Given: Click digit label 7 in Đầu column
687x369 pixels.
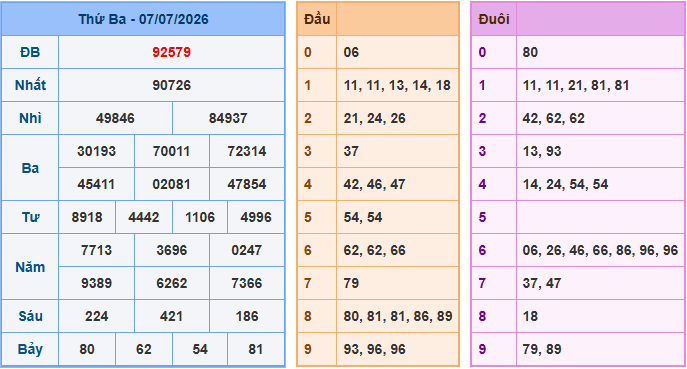Looking at the screenshot, I should (x=308, y=283).
